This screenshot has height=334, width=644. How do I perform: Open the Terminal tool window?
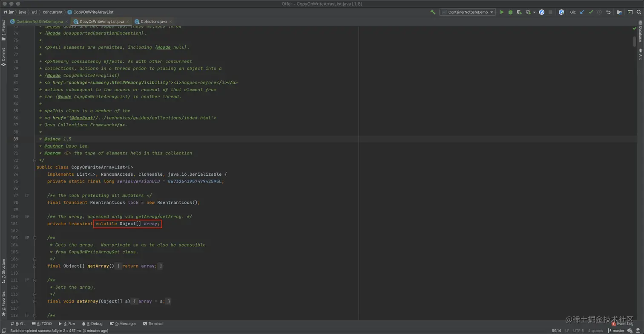153,324
